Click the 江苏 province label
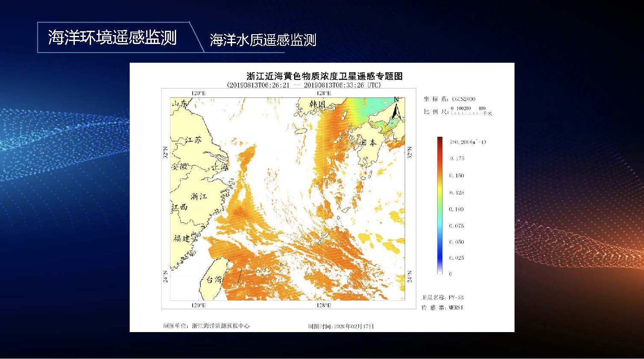Screen dimensions: 644x359 pyautogui.click(x=193, y=140)
